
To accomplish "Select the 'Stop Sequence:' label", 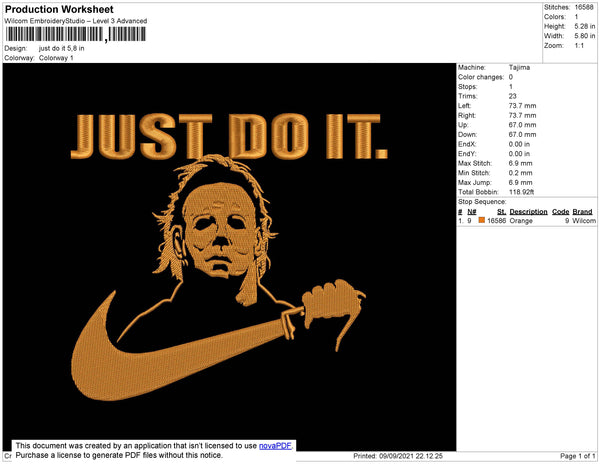I will tap(482, 202).
